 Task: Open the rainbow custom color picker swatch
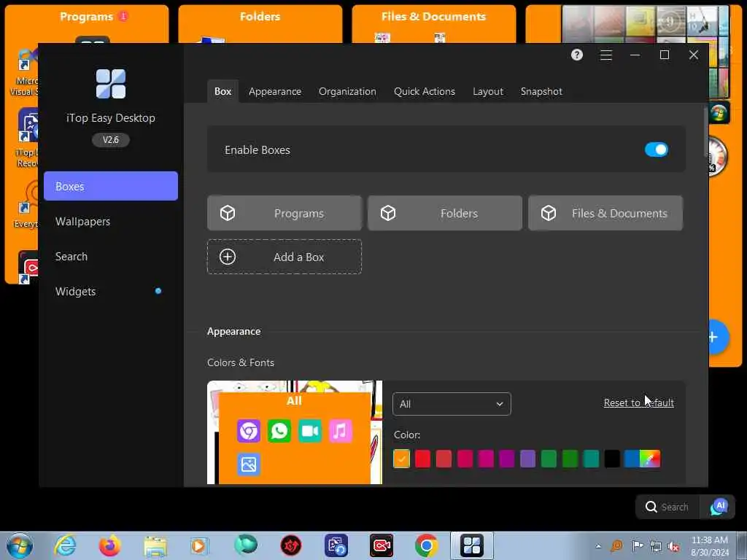(650, 459)
